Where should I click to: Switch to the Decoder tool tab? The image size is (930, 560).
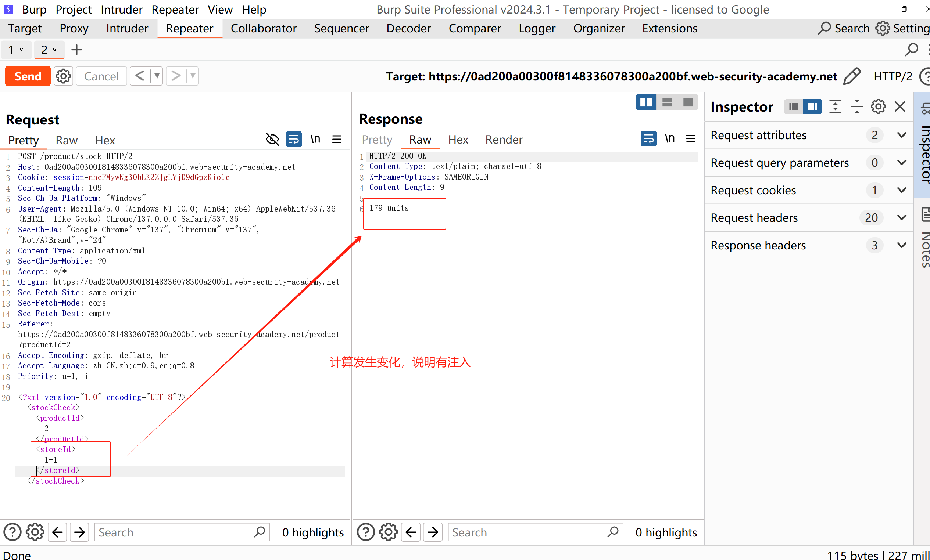(x=408, y=28)
